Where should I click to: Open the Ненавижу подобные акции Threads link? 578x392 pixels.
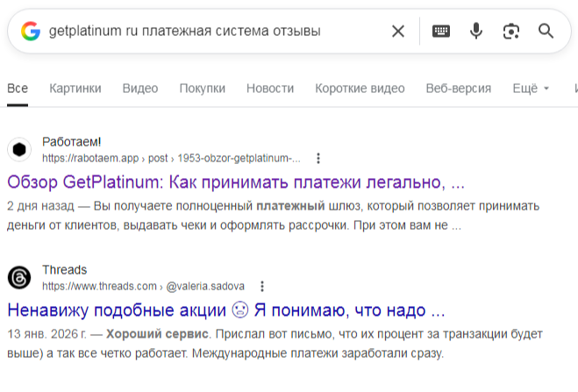pyautogui.click(x=226, y=310)
